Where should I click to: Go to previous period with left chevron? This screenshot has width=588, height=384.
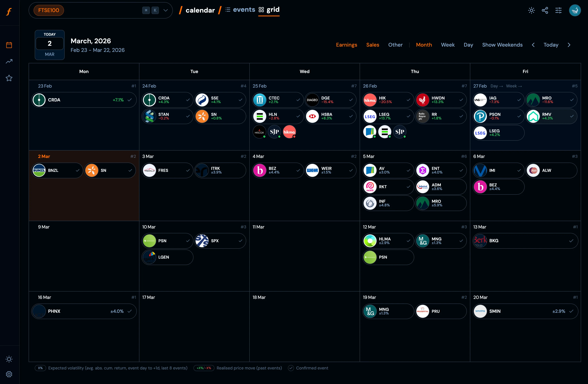point(533,45)
